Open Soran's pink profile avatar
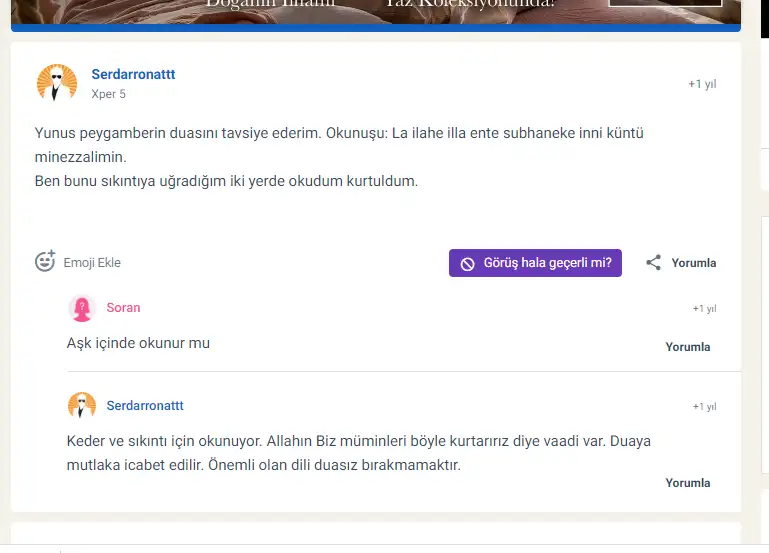769x553 pixels. pyautogui.click(x=81, y=308)
